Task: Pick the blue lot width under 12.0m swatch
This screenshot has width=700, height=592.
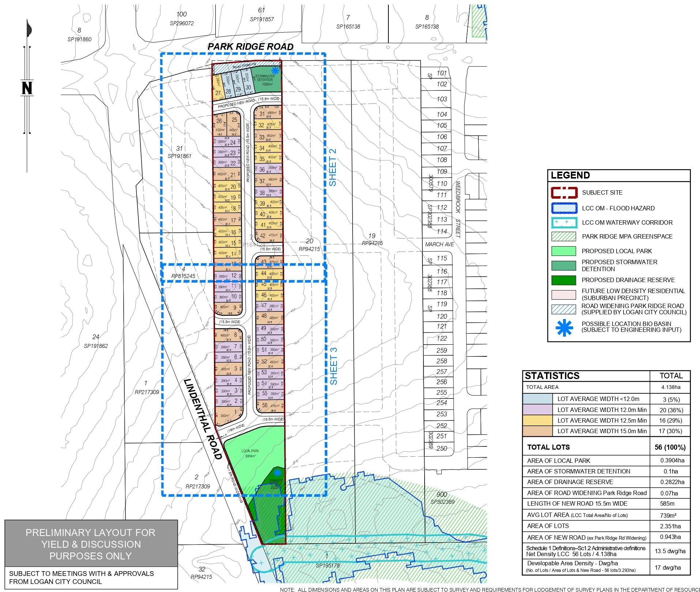Action: click(x=538, y=399)
